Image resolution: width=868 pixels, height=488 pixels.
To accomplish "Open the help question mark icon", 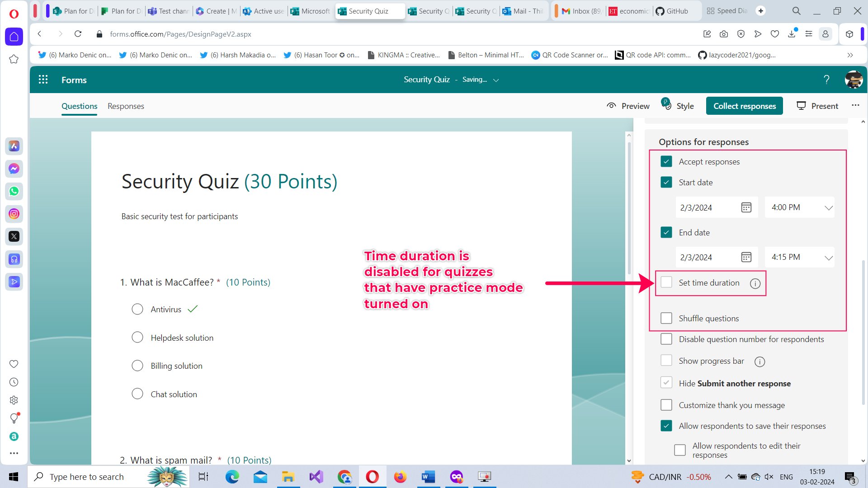I will point(826,80).
